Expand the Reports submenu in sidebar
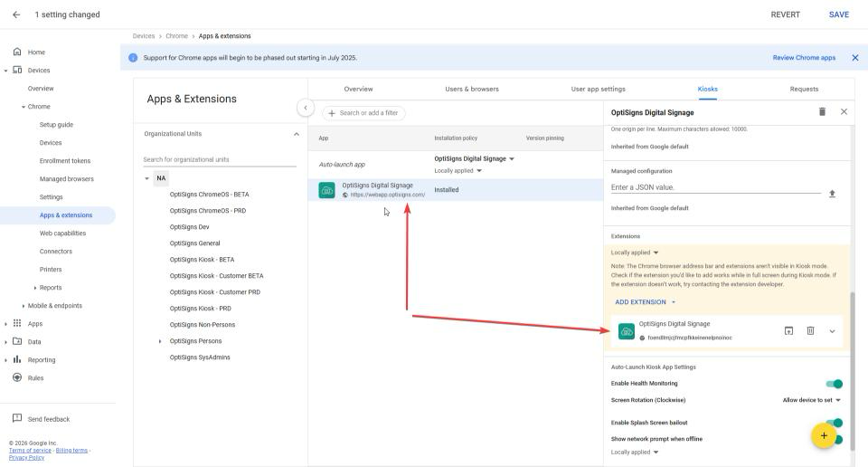 [x=35, y=288]
